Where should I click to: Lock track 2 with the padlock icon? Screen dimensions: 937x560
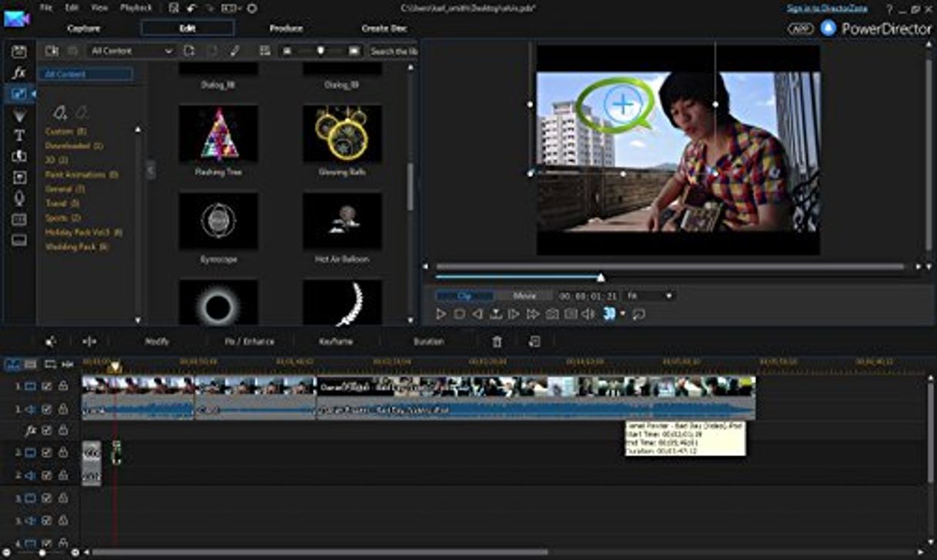coord(62,451)
